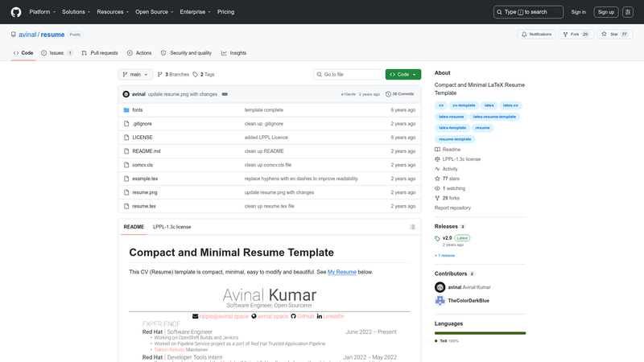
Task: Select the LPPL-1.3c license tab
Action: (x=171, y=227)
